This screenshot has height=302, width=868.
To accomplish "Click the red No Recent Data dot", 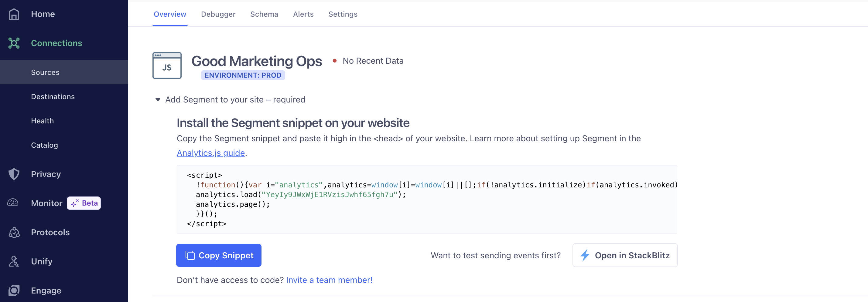I will (x=335, y=61).
